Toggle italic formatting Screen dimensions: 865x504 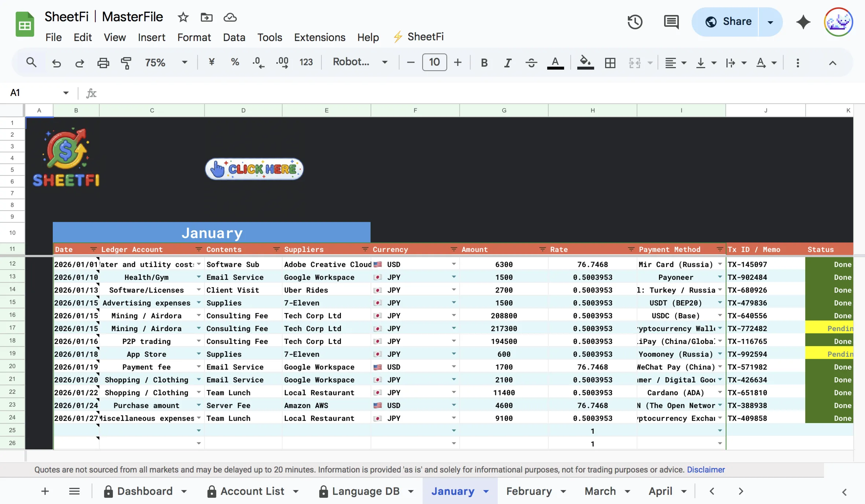coord(508,63)
